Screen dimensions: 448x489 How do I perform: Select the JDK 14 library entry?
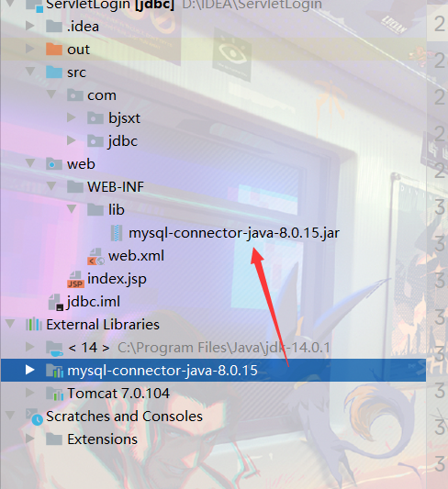tap(188, 348)
